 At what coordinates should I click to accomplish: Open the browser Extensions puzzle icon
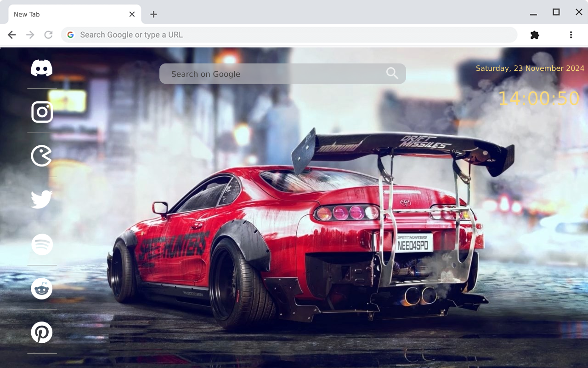tap(534, 34)
